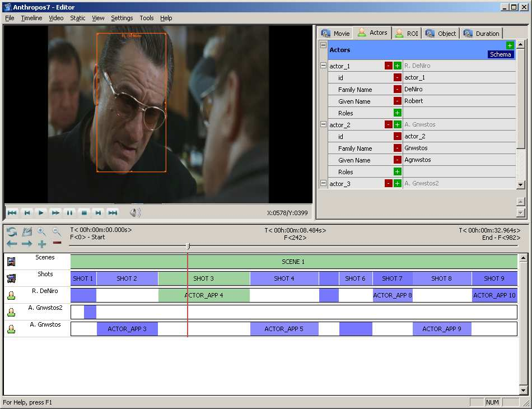Step forward one frame in the player
The height and width of the screenshot is (409, 532).
(x=98, y=213)
